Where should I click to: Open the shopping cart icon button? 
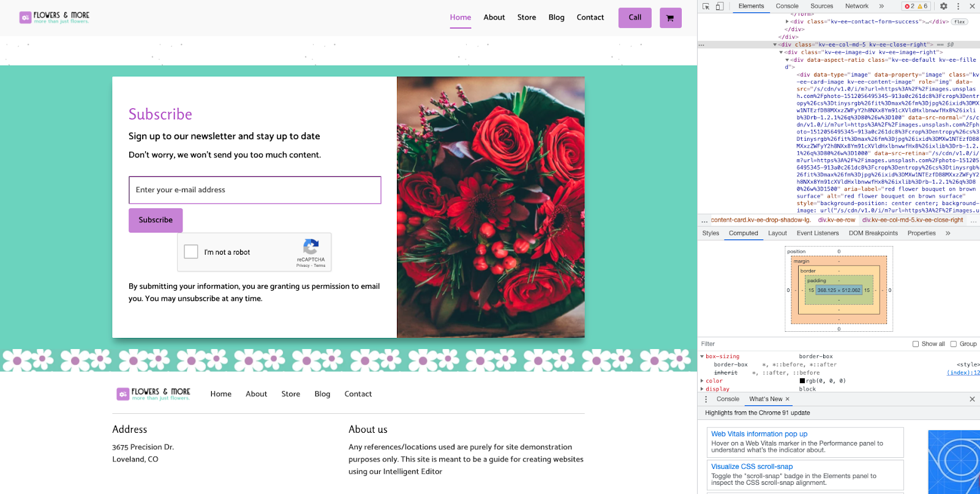coord(670,18)
